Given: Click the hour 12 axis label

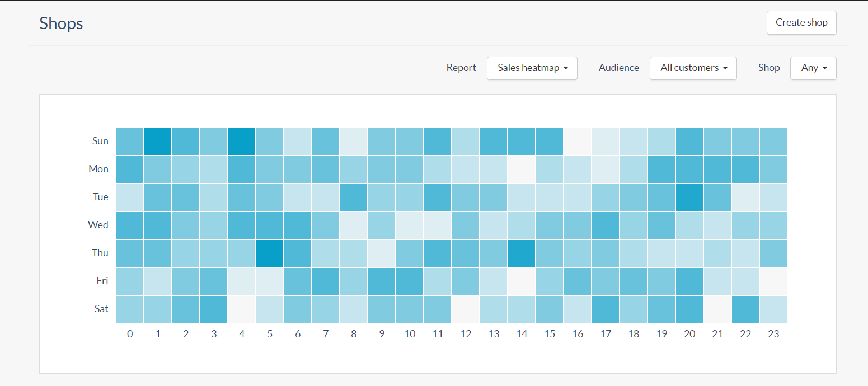Looking at the screenshot, I should pos(466,333).
